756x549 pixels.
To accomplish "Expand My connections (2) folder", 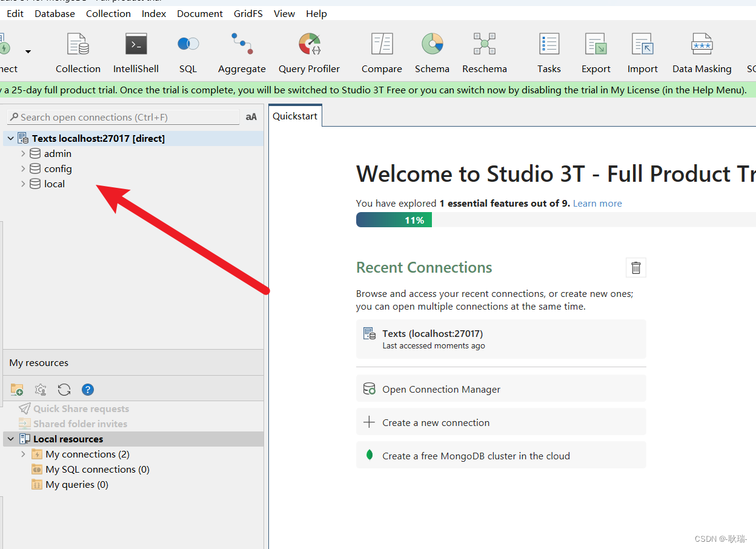I will [23, 454].
